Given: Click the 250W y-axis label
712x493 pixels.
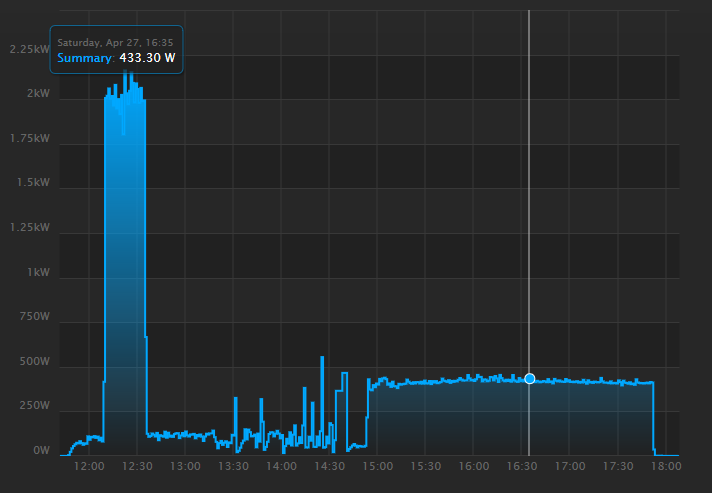Looking at the screenshot, I should pyautogui.click(x=35, y=405).
